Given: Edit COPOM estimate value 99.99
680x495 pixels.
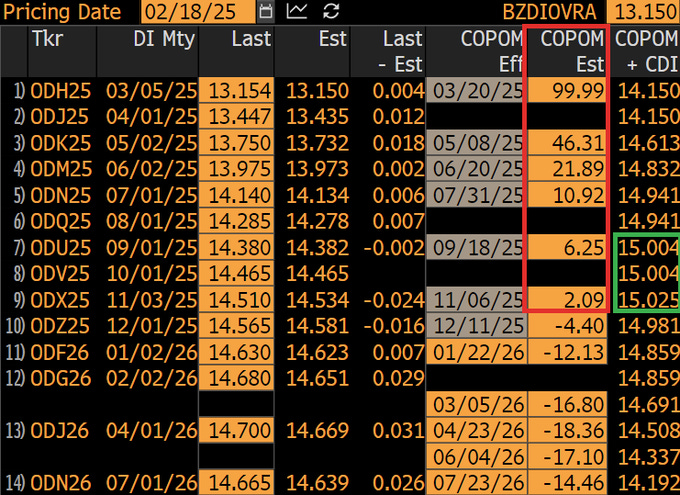Looking at the screenshot, I should [x=567, y=90].
